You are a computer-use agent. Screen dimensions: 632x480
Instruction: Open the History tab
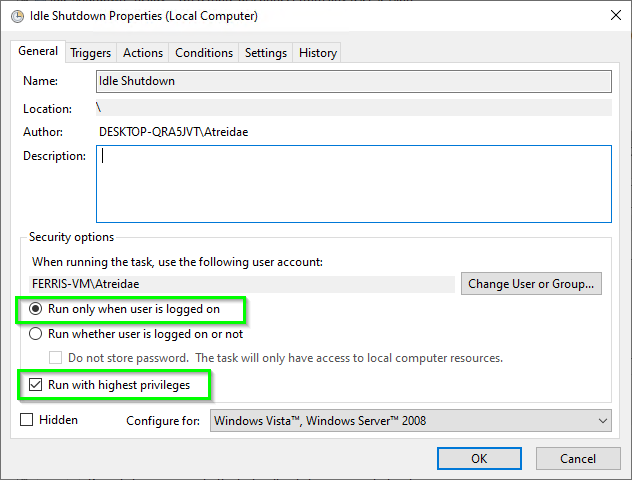pos(318,53)
